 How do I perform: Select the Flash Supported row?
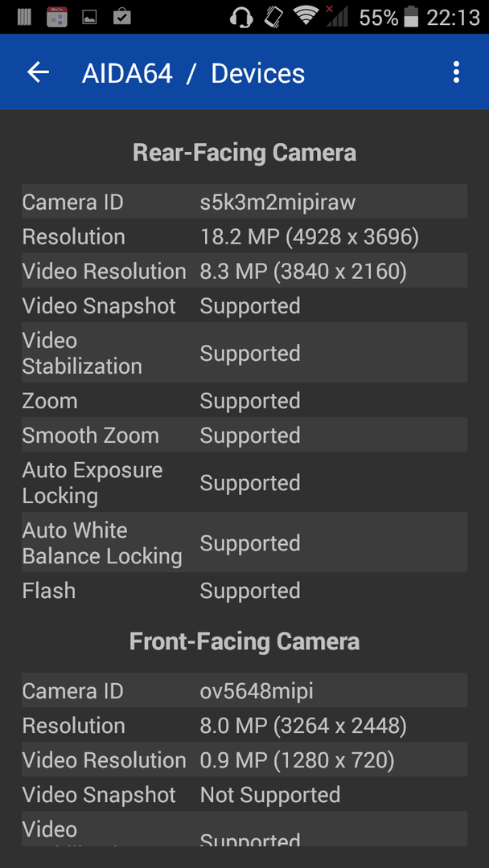(244, 591)
